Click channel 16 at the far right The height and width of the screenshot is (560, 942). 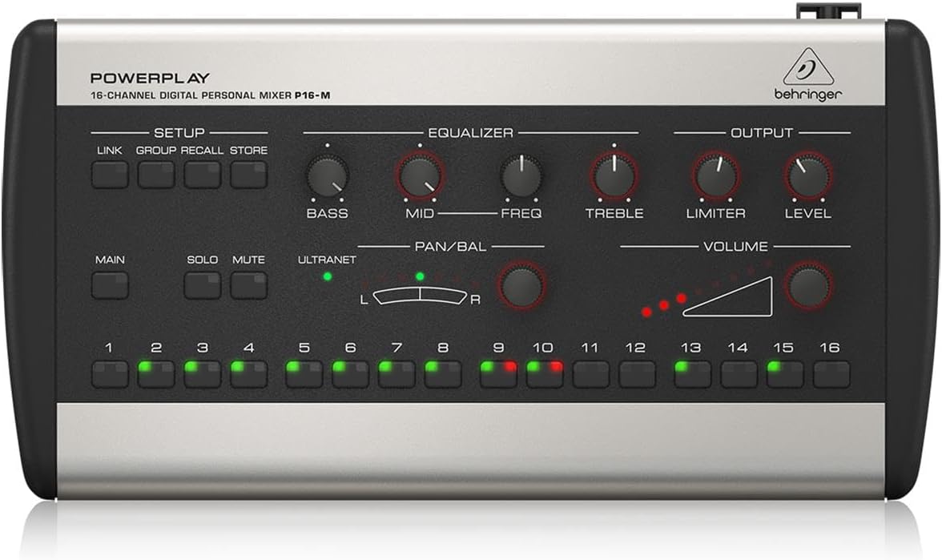pyautogui.click(x=831, y=370)
